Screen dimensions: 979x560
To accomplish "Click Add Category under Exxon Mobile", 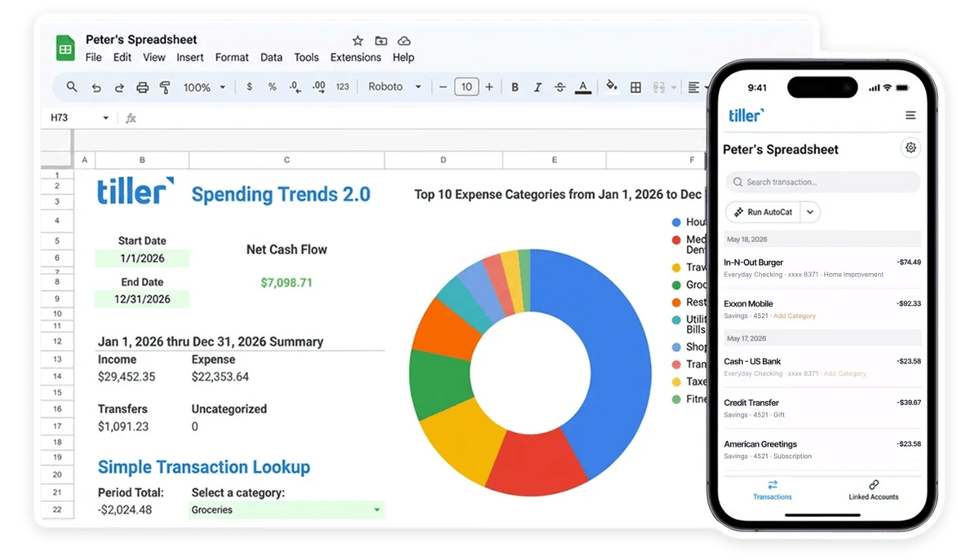I will tap(795, 315).
